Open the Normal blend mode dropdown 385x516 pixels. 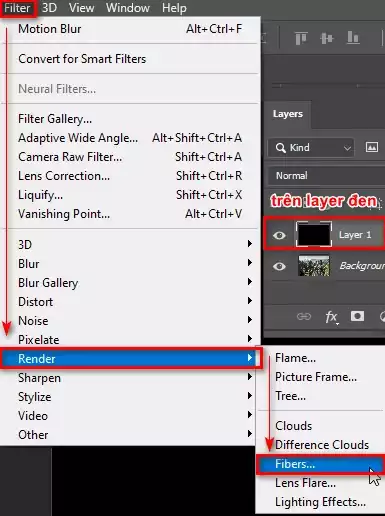(327, 176)
